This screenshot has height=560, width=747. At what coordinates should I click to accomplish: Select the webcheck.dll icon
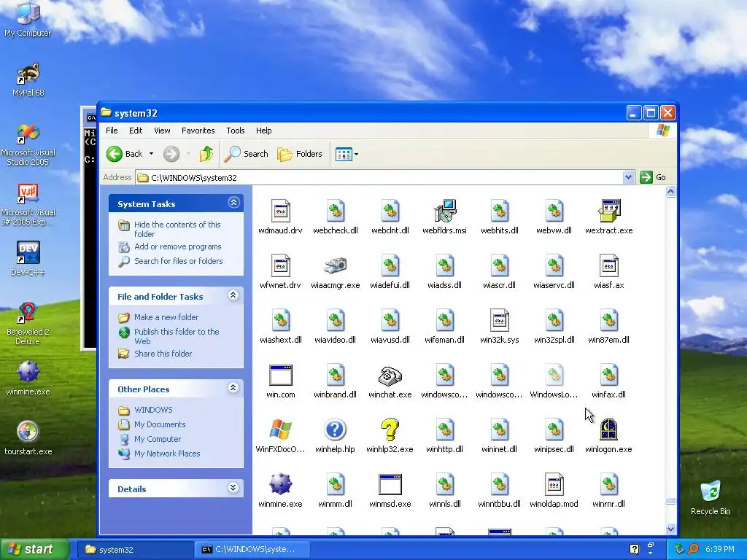coord(335,211)
